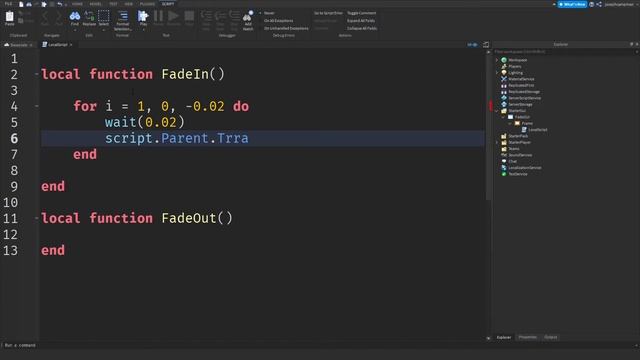640x360 pixels.
Task: Expand the Workspace tree node
Action: (497, 60)
